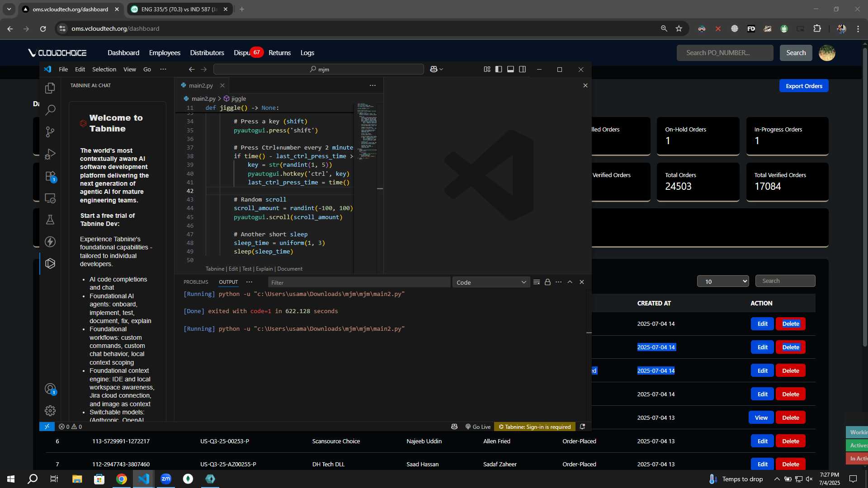Click the output Filter field
Image resolution: width=868 pixels, height=488 pixels.
pyautogui.click(x=359, y=282)
